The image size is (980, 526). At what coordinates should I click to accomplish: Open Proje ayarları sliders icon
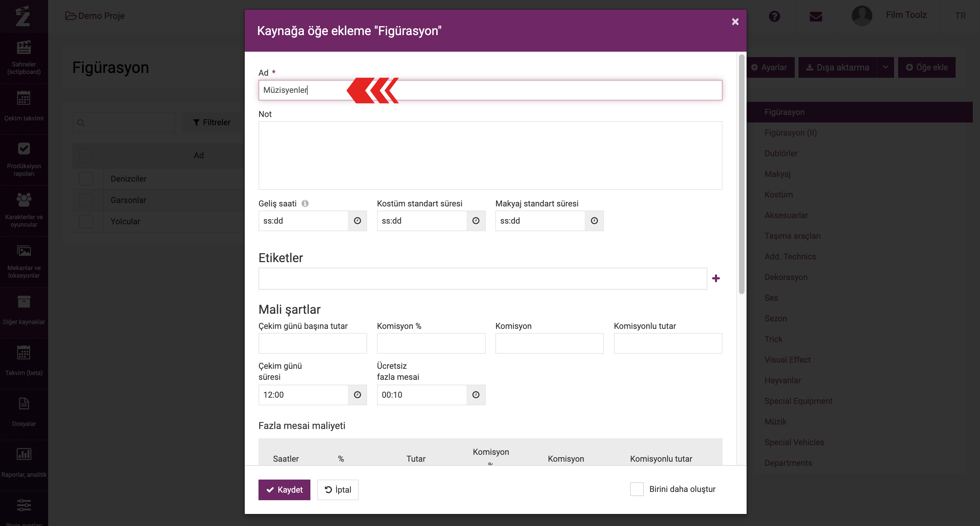[x=24, y=505]
